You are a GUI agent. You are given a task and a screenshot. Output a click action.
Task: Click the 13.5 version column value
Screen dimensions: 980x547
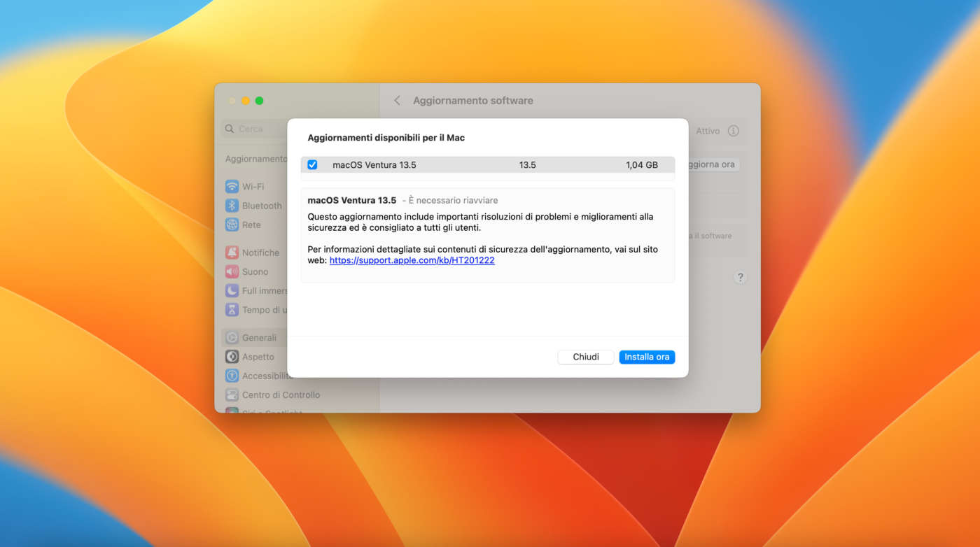pos(528,165)
